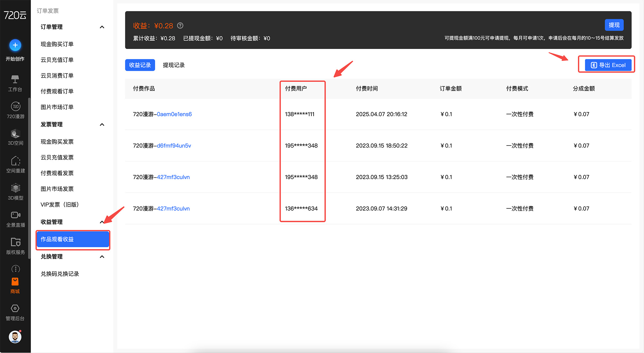Collapse the 发票管理 section chevron
644x353 pixels.
click(102, 125)
